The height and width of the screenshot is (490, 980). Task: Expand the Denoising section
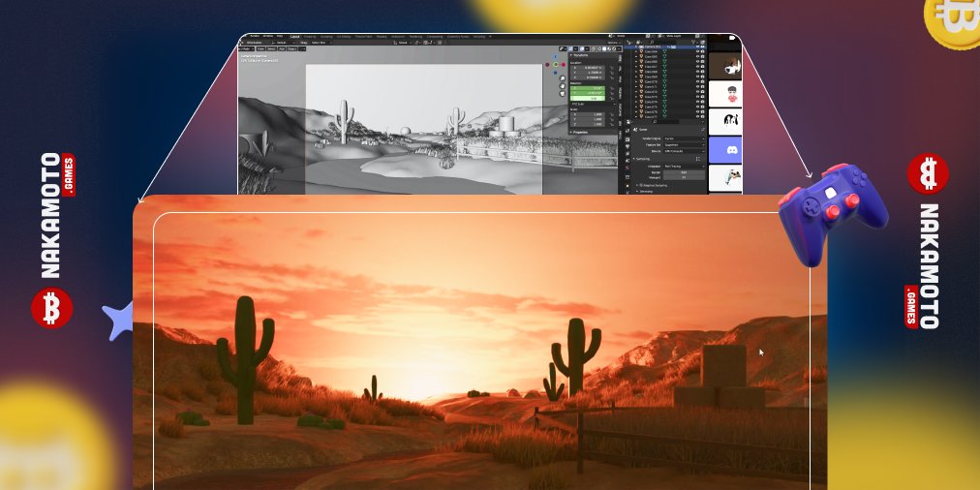[646, 191]
